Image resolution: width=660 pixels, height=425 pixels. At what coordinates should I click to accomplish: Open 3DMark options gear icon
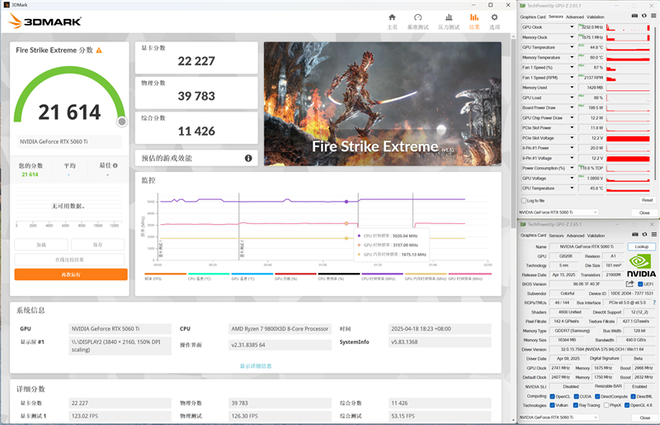[494, 17]
